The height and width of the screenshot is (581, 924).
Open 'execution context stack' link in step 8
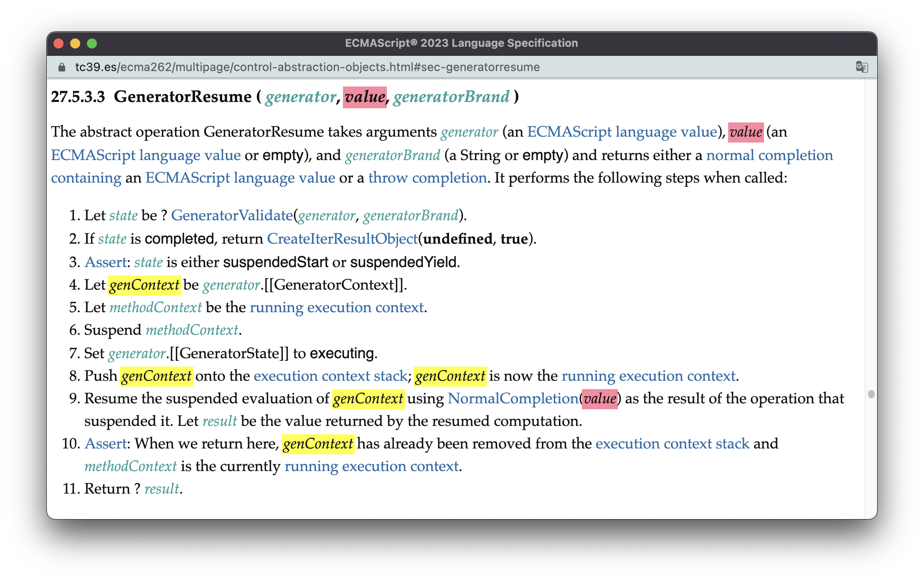(330, 376)
